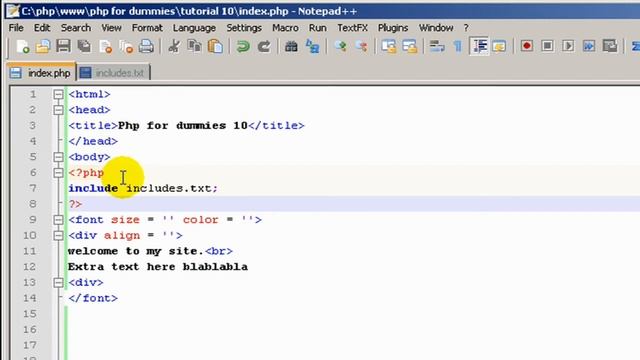
Task: Click the Close All toolbar icon
Action: pos(126,47)
